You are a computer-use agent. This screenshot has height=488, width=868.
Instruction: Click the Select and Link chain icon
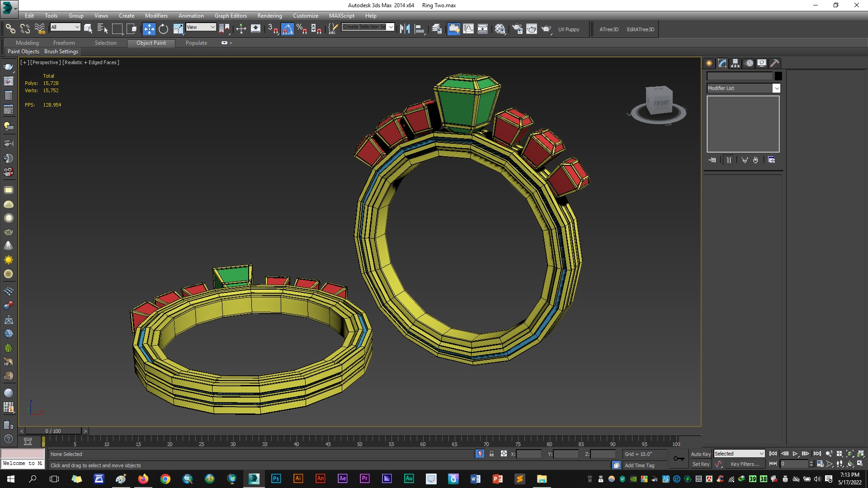pos(10,29)
